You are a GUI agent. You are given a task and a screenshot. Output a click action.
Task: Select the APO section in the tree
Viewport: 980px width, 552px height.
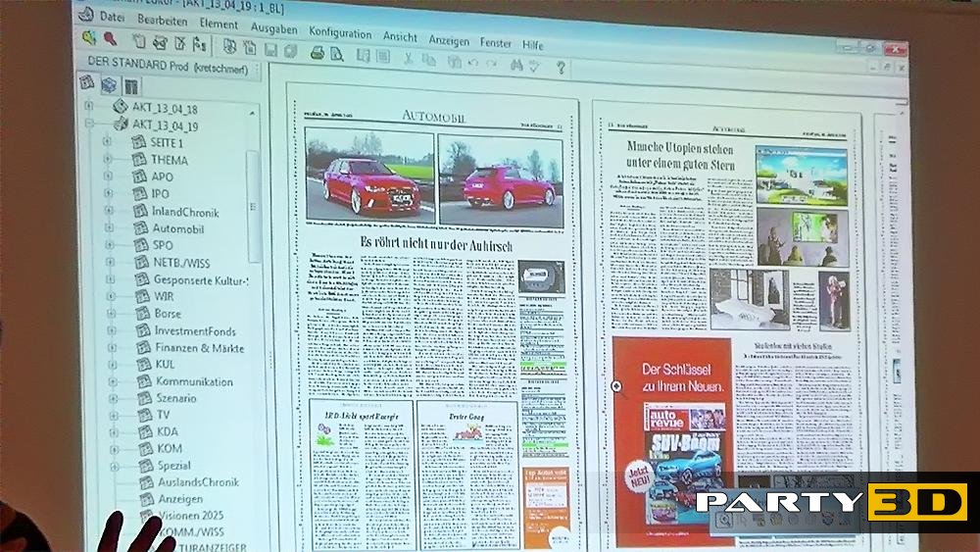(163, 176)
